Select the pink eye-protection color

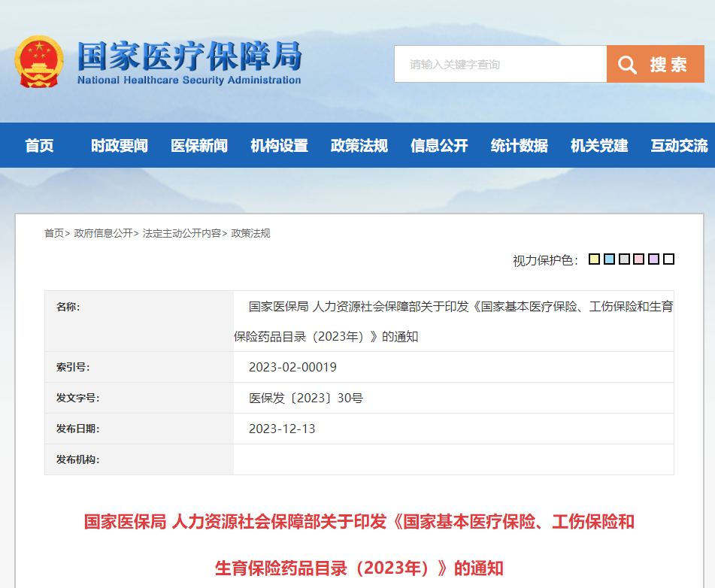[x=639, y=259]
